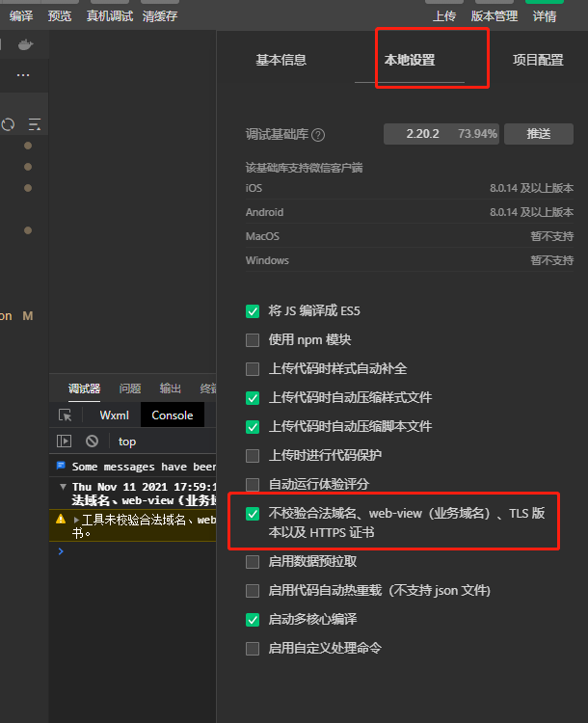Open the 问题 panel tab

pyautogui.click(x=130, y=388)
